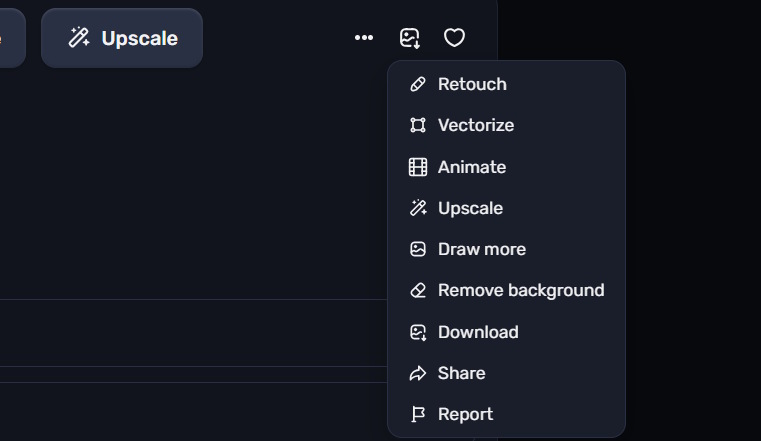Click the Animate film strip icon

[x=418, y=167]
